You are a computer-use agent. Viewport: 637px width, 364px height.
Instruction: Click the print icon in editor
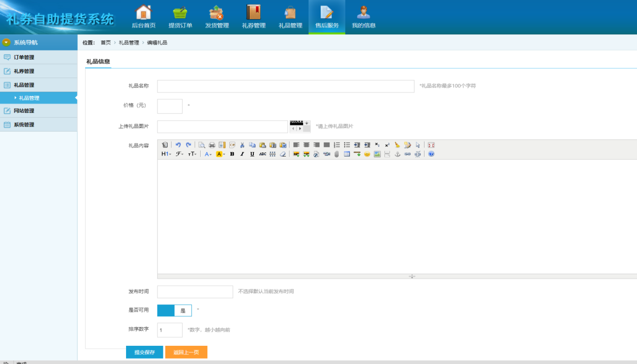click(x=212, y=145)
